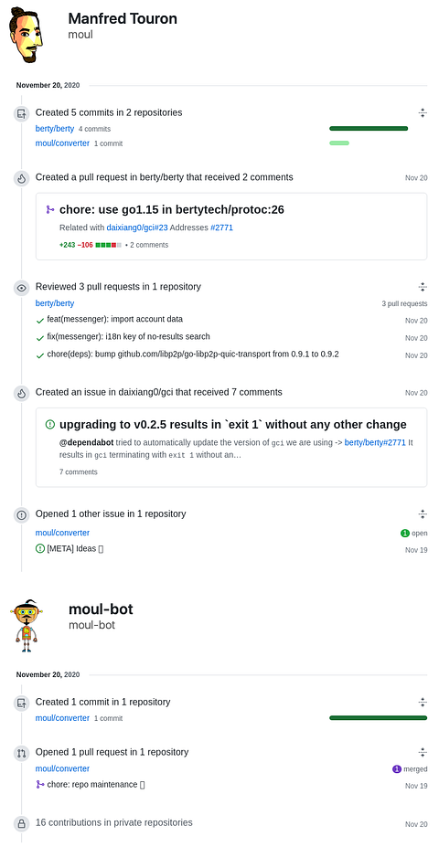The image size is (439, 868).
Task: Click eye icon beside 'Reviewed 3 pull requests'
Action: click(x=22, y=288)
